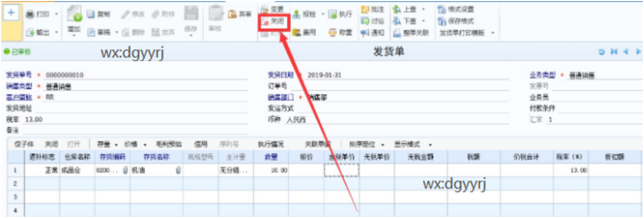Expand the 增加 dropdown arrow
The image size is (644, 218).
74,36
